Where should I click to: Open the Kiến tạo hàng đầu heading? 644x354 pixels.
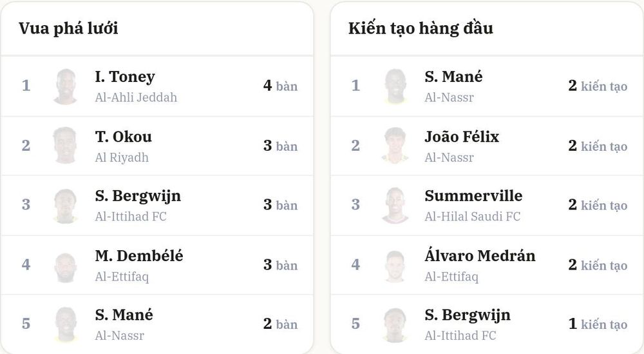tap(421, 28)
